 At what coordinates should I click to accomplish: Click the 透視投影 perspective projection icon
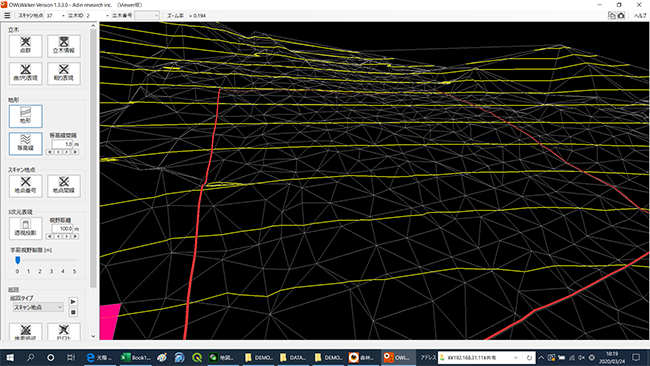26,228
